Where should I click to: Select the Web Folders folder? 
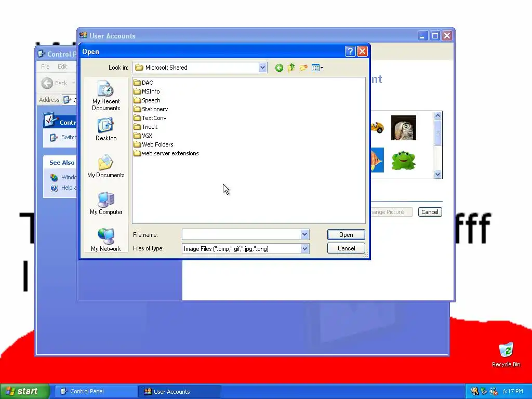tap(153, 144)
